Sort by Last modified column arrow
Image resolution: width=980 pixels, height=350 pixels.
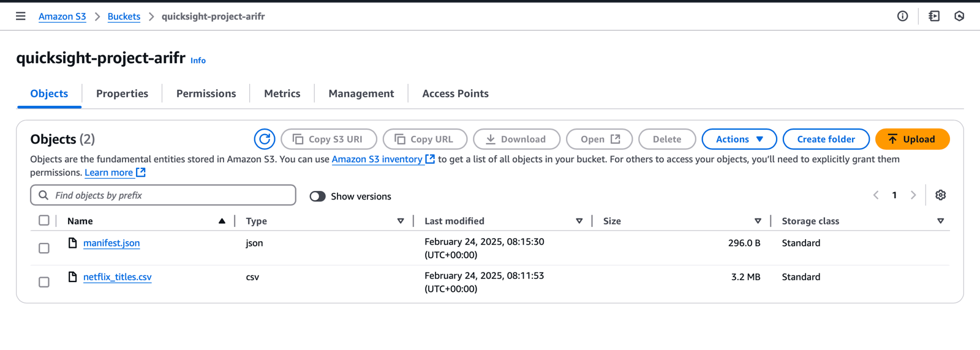[579, 221]
